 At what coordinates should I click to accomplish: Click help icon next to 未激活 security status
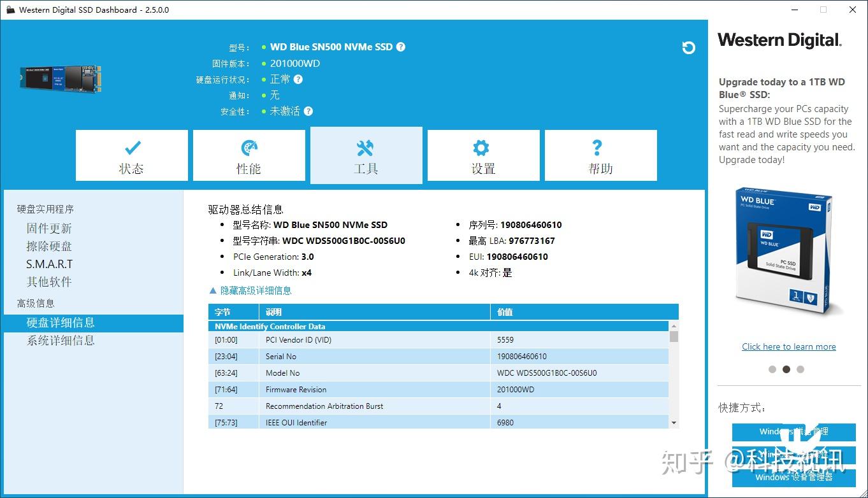click(x=308, y=111)
